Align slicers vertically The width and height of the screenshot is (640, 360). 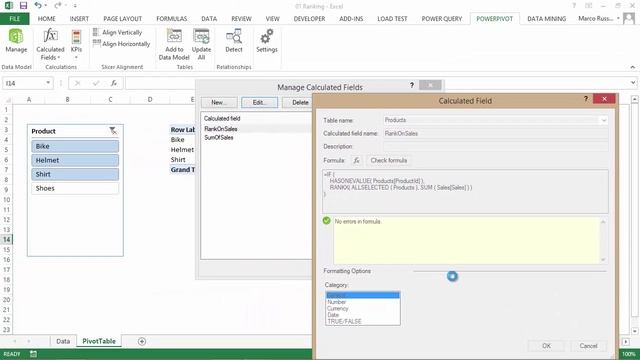coord(118,32)
